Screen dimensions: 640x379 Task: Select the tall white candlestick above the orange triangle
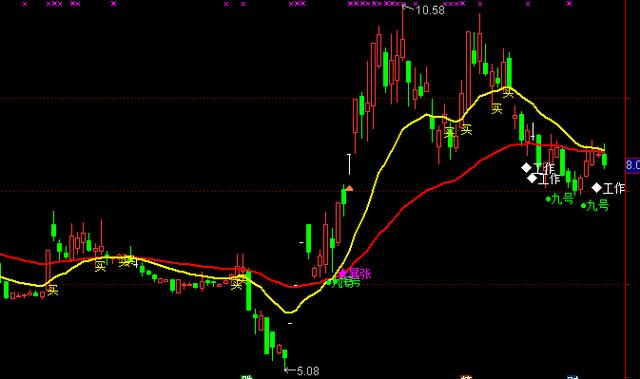point(349,164)
